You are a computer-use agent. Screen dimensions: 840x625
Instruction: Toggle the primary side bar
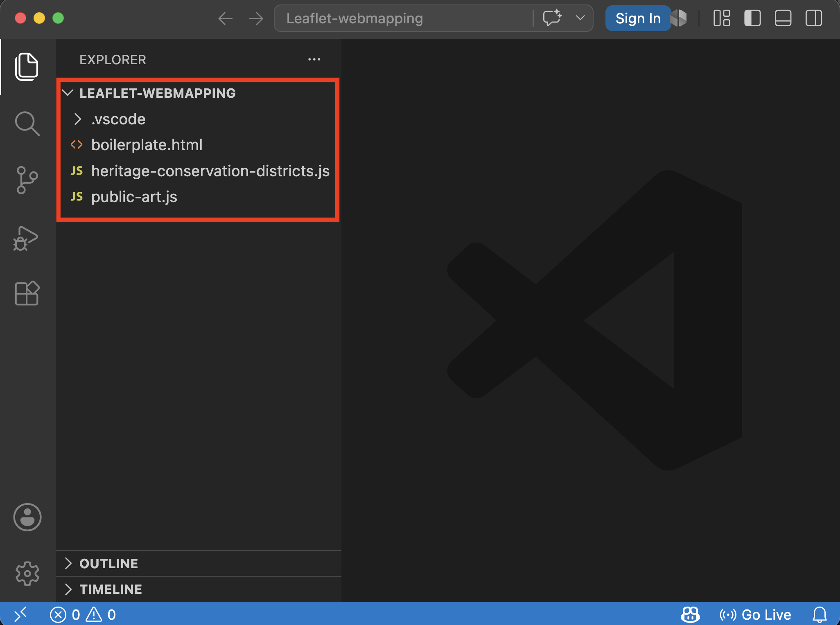(752, 18)
